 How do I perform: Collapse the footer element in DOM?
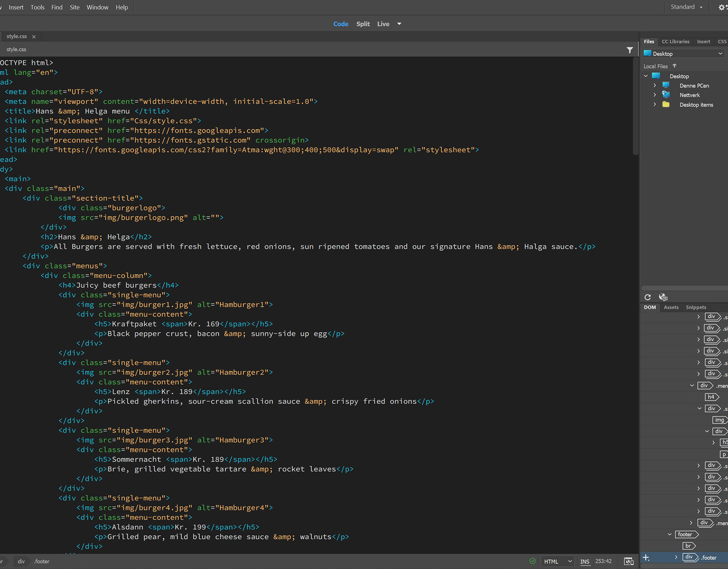[x=670, y=534]
